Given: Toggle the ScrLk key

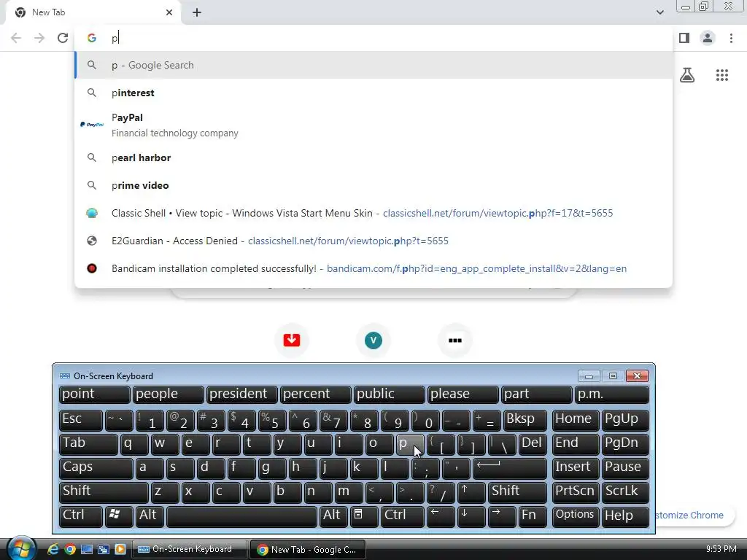Looking at the screenshot, I should [625, 492].
